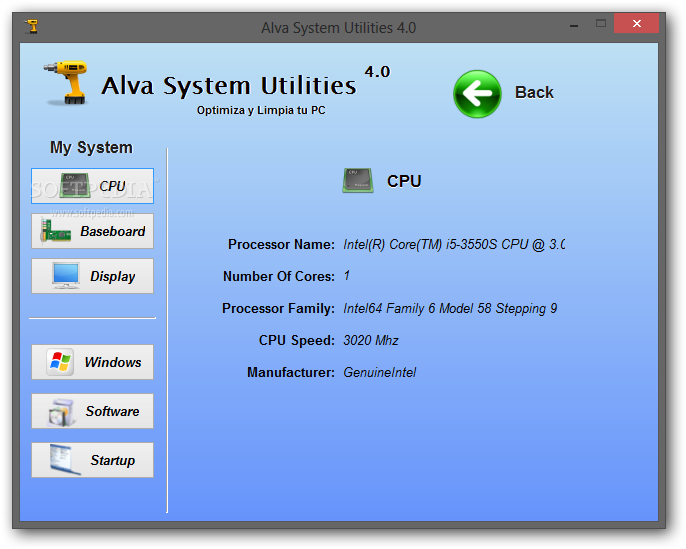Click the CPU chip icon beside heading
This screenshot has width=686, height=549.
point(358,180)
